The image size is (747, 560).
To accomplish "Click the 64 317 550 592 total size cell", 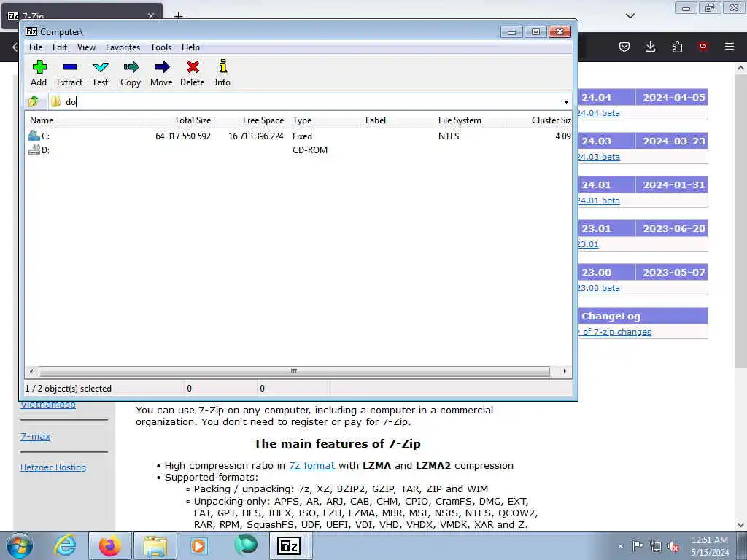I will pos(183,136).
